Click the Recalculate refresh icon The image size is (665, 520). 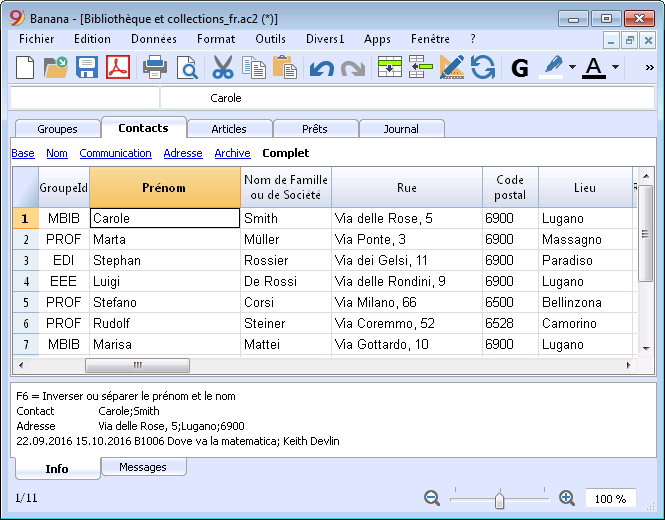tap(483, 67)
